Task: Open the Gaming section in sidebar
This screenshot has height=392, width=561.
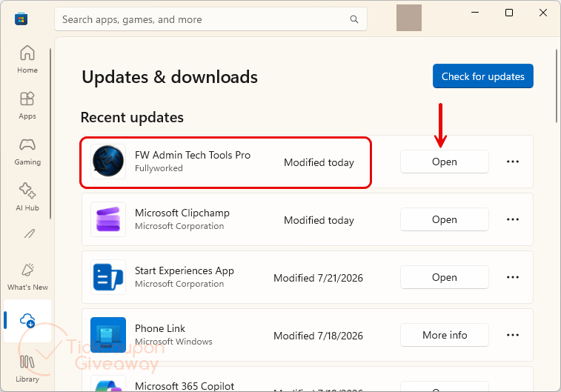Action: click(27, 152)
